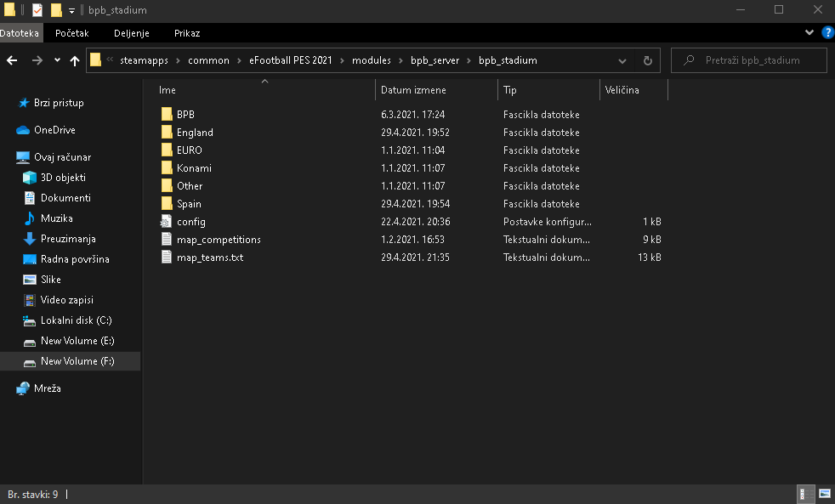The width and height of the screenshot is (835, 504).
Task: Open the Deljenje ribbon tab
Action: tap(132, 33)
